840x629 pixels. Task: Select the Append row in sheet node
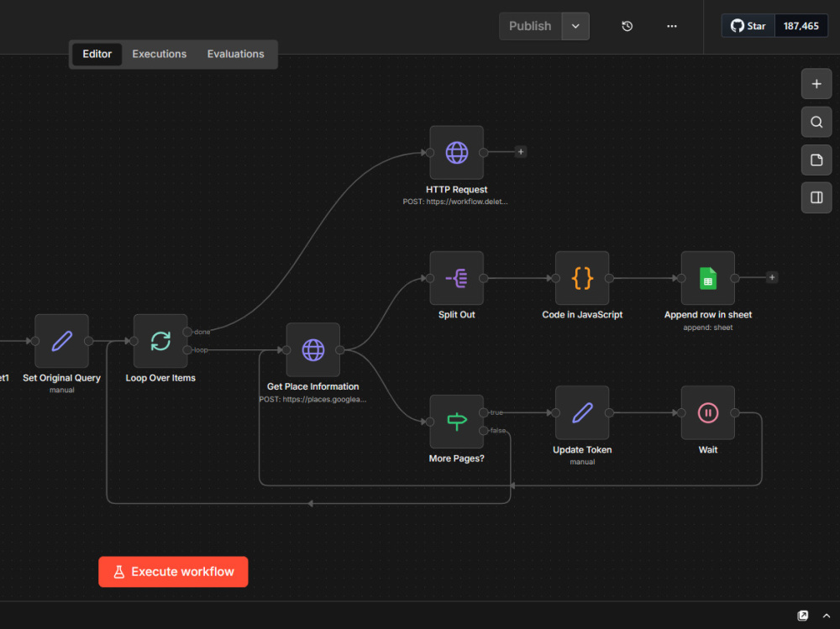tap(707, 278)
